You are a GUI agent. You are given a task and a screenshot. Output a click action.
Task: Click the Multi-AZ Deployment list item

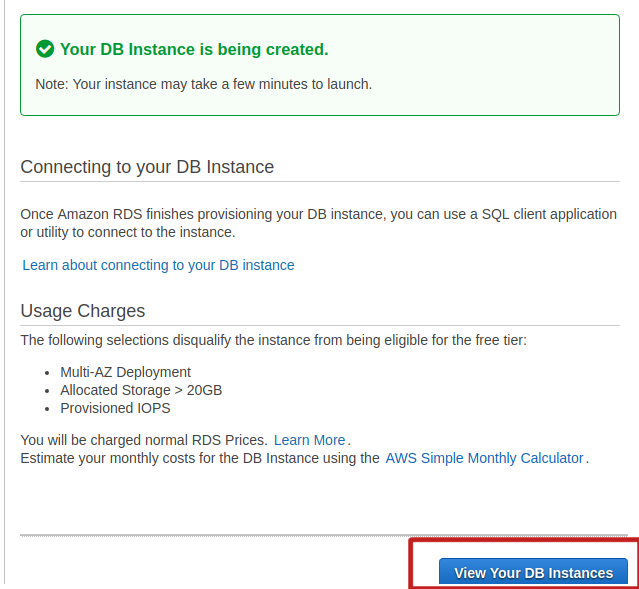click(125, 372)
